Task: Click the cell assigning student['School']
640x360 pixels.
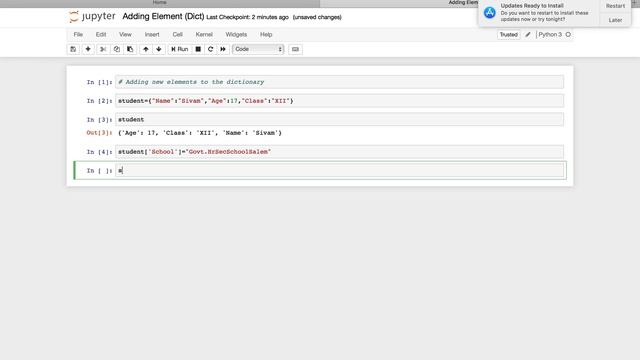Action: (x=340, y=152)
